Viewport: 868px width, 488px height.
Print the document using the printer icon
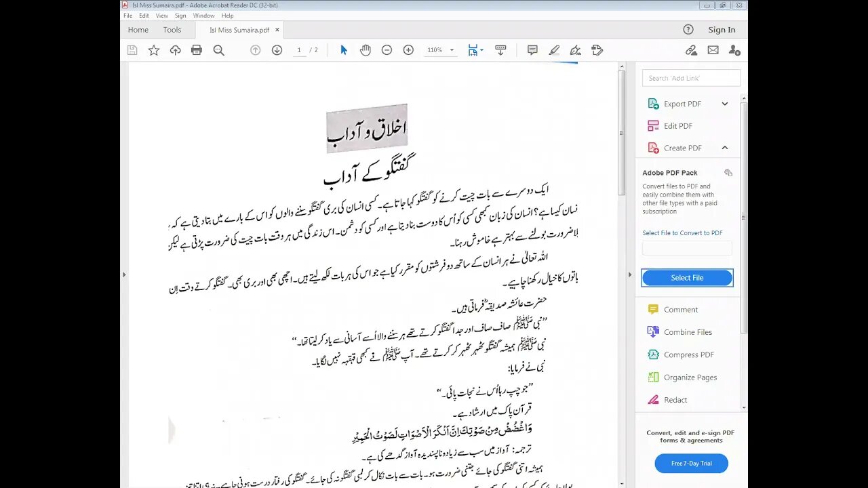(197, 50)
